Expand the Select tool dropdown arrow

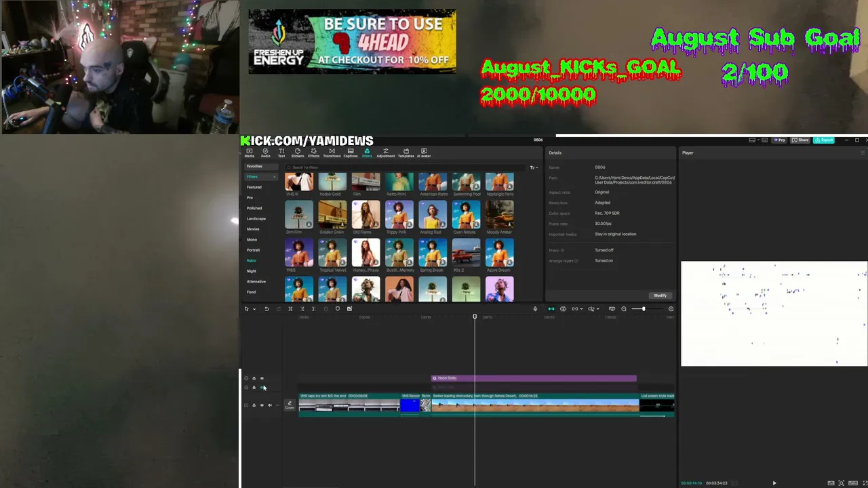point(254,309)
